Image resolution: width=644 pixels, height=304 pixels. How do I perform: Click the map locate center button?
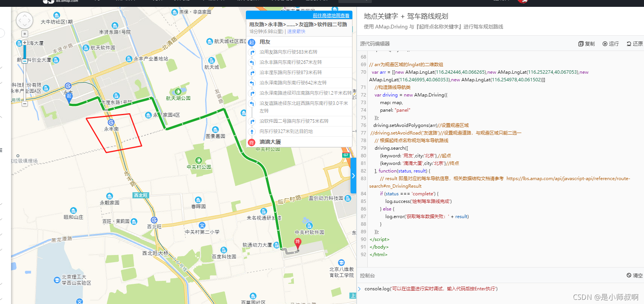[25, 34]
